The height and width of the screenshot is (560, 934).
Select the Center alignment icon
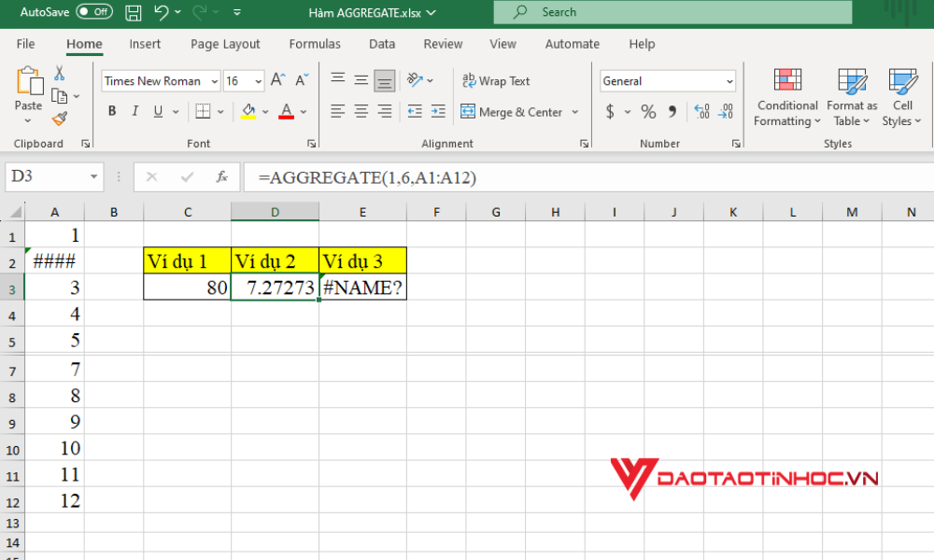pyautogui.click(x=361, y=111)
